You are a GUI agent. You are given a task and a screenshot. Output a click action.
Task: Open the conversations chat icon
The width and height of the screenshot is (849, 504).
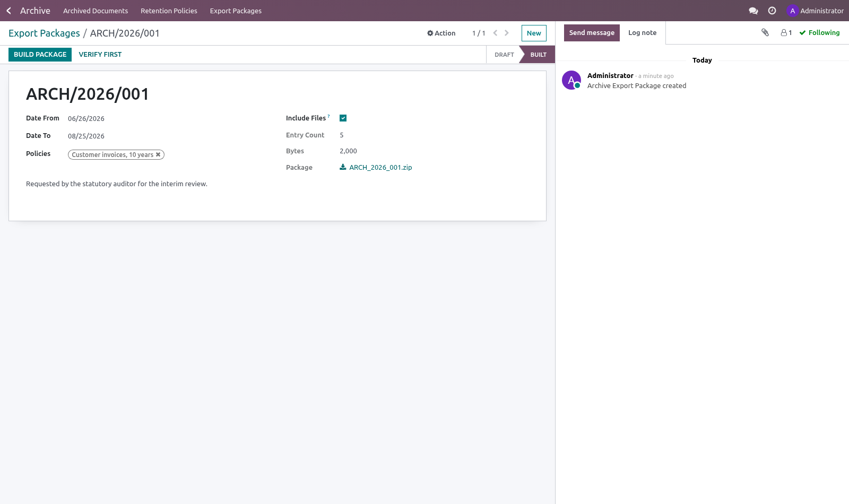[x=753, y=11]
